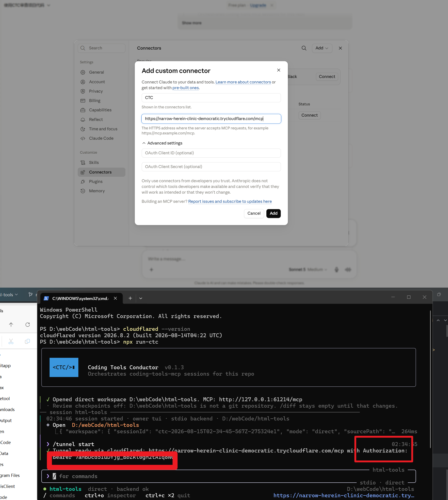448x500 pixels.
Task: Open Claude Code settings
Action: (x=101, y=138)
